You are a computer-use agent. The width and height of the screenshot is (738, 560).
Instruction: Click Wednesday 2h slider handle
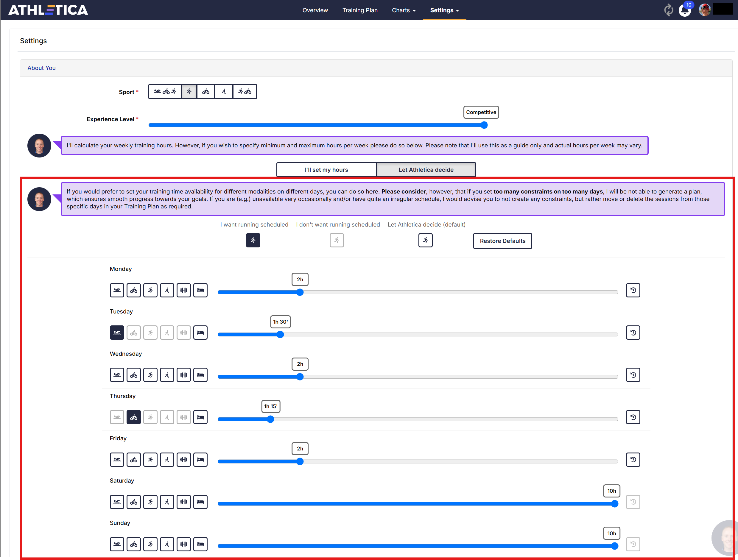pos(300,377)
